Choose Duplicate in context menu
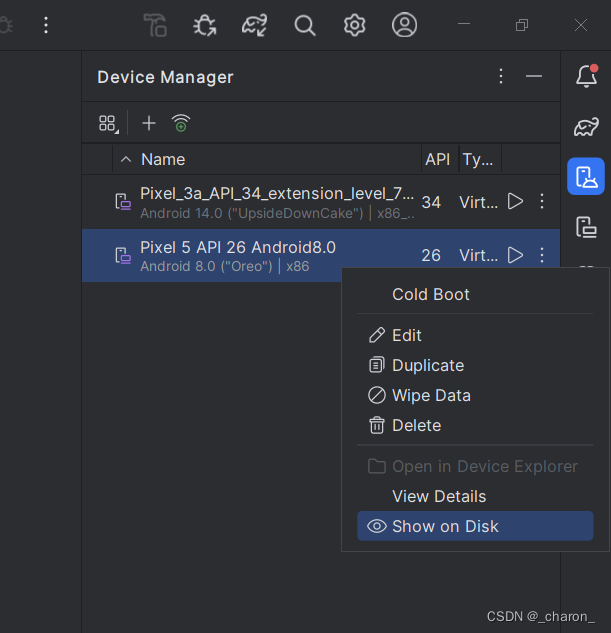Image resolution: width=611 pixels, height=633 pixels. click(x=475, y=365)
